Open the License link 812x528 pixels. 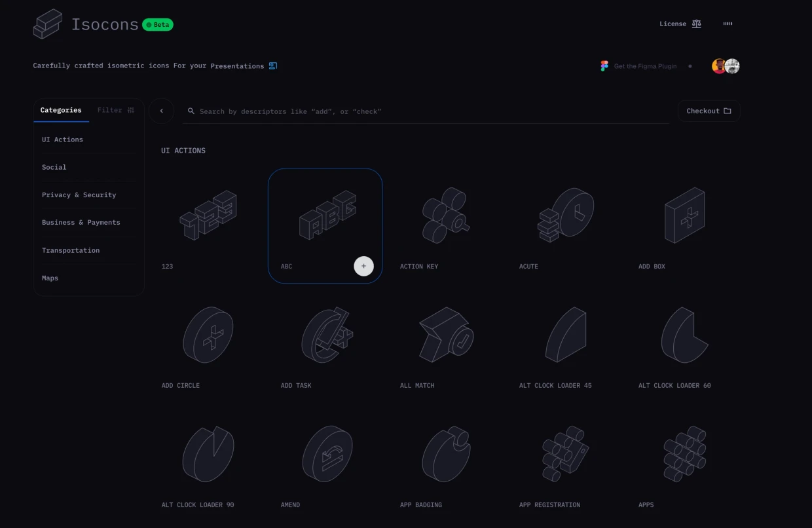[680, 24]
